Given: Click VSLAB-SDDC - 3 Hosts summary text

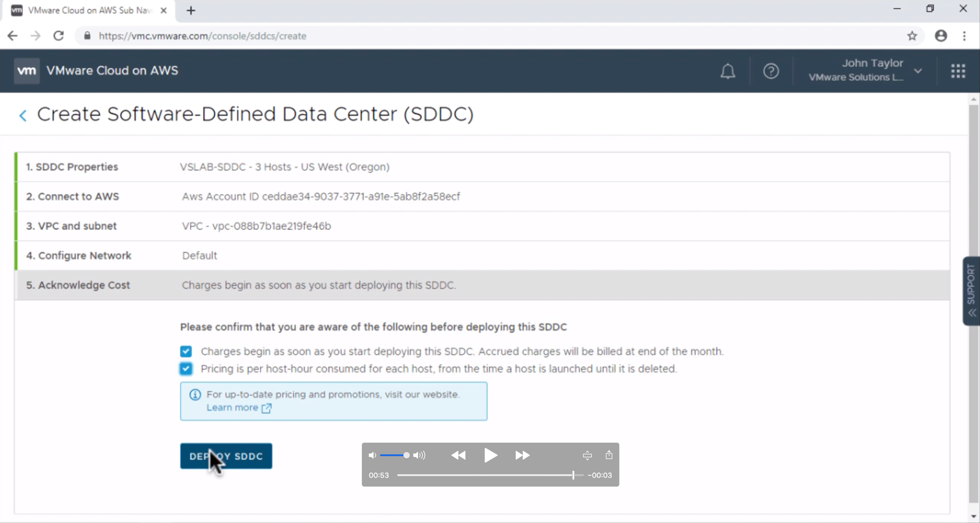Looking at the screenshot, I should point(285,167).
